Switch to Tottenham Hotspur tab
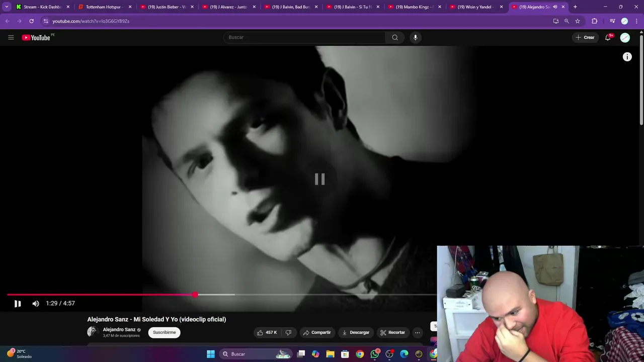Image resolution: width=644 pixels, height=362 pixels. (x=104, y=7)
